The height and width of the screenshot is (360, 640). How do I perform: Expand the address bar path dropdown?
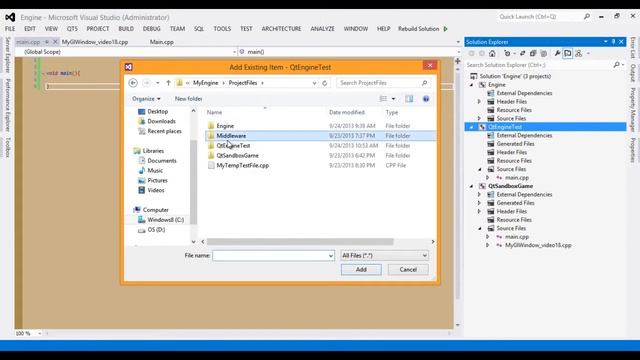click(x=314, y=83)
